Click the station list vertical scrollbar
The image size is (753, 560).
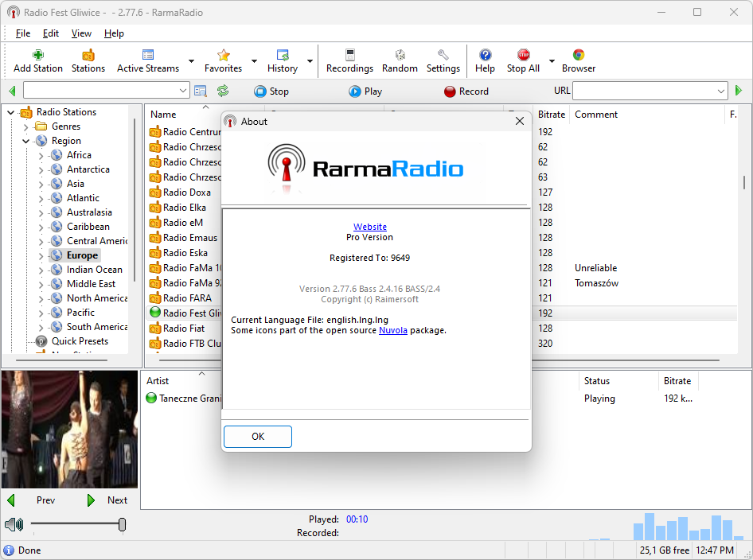[744, 182]
